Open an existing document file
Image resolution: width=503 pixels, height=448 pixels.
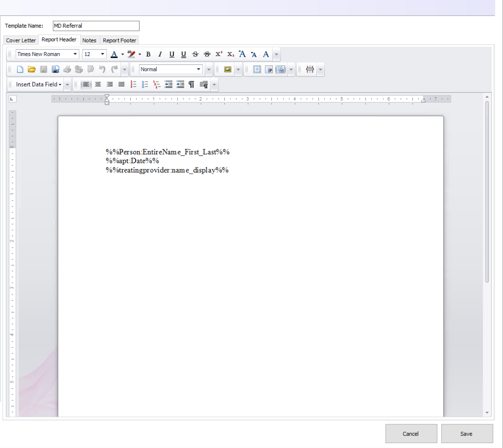click(31, 69)
